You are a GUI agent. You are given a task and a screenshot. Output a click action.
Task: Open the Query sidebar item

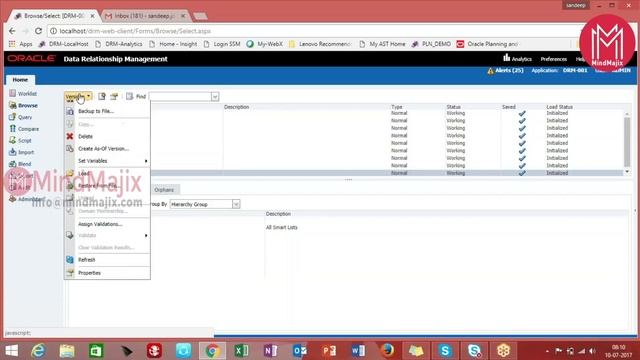click(x=20, y=117)
